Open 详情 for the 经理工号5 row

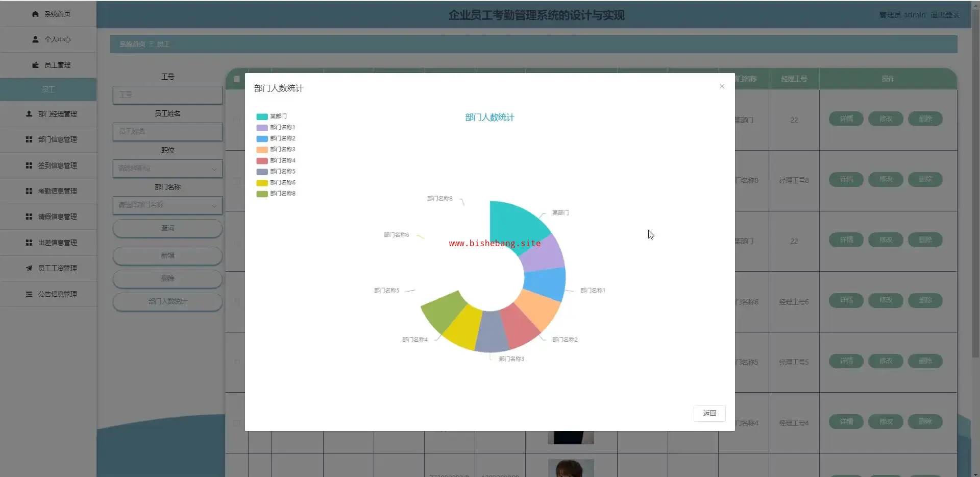click(x=846, y=361)
